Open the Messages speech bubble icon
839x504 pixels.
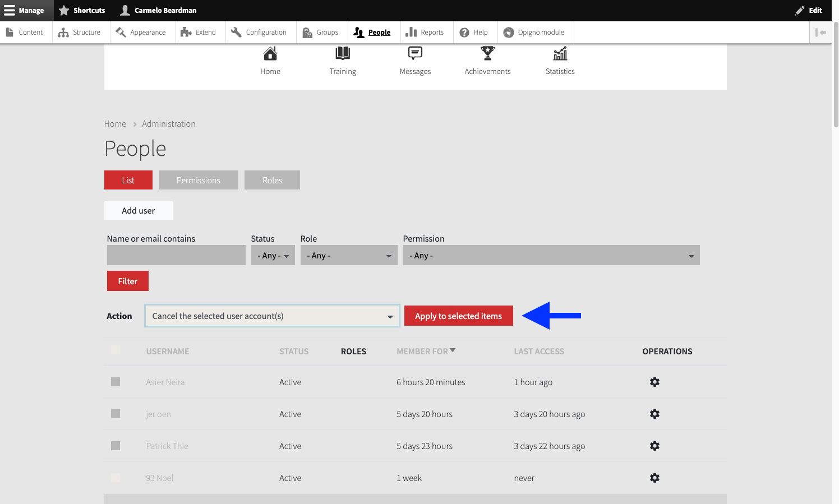pos(415,53)
